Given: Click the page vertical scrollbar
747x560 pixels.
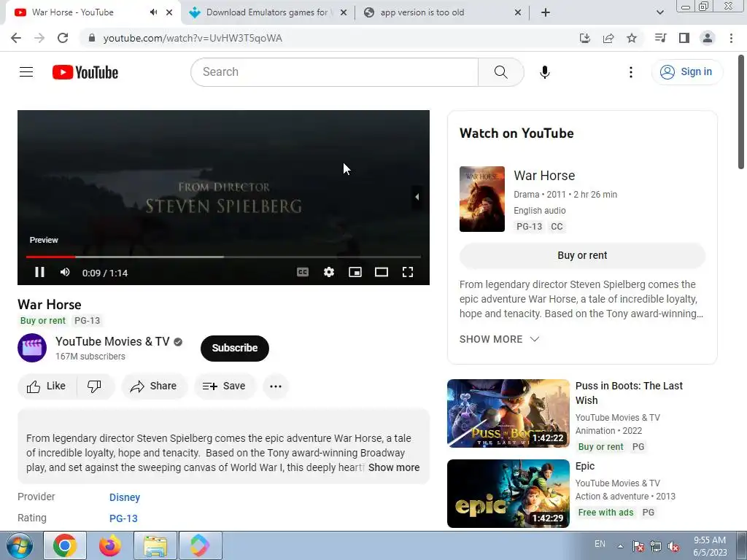Looking at the screenshot, I should click(x=741, y=112).
